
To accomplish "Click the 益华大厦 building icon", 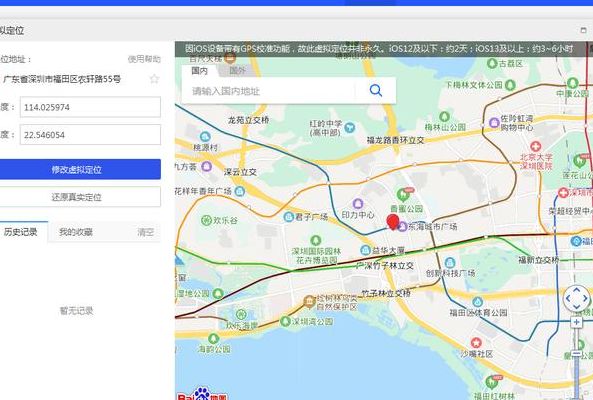I will click(x=365, y=250).
